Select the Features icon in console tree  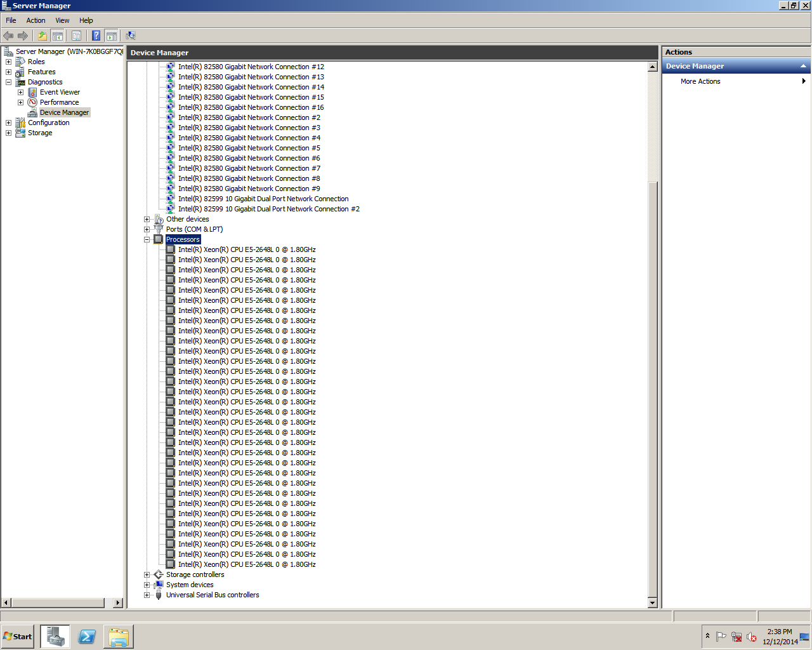(x=20, y=72)
